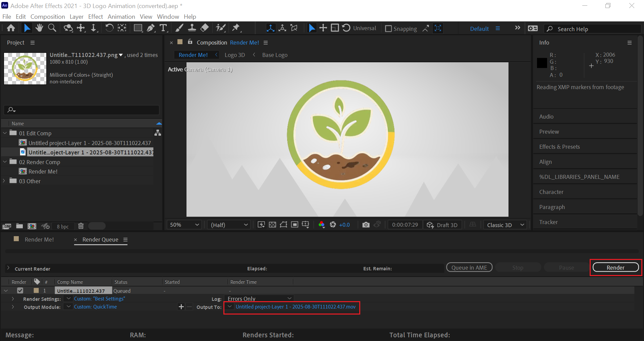Open the 50% magnification dropdown

click(184, 225)
